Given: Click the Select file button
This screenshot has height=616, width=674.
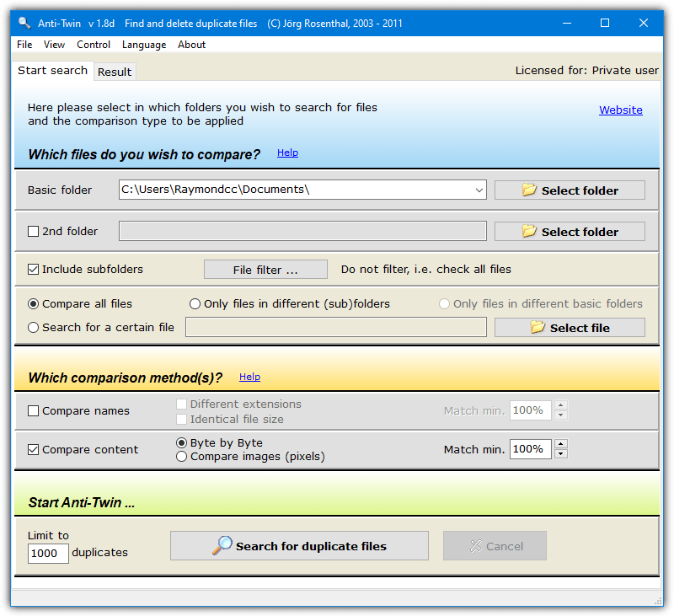Looking at the screenshot, I should tap(570, 328).
